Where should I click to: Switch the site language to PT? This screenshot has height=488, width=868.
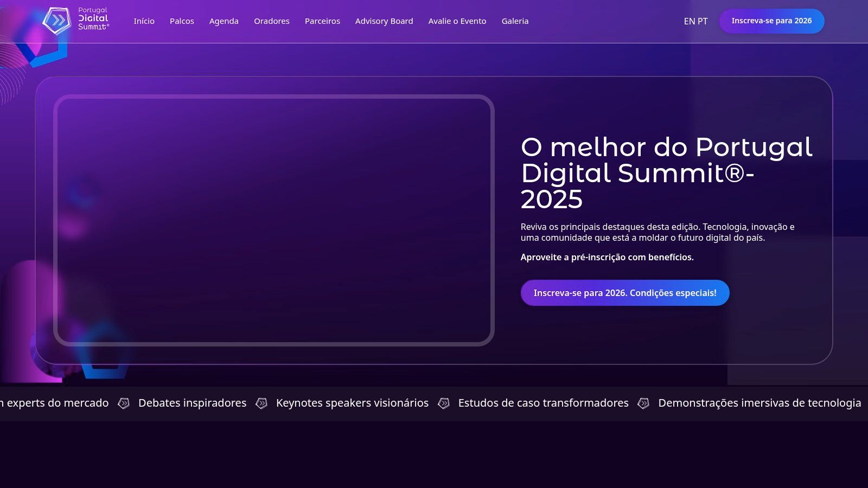[x=703, y=22]
